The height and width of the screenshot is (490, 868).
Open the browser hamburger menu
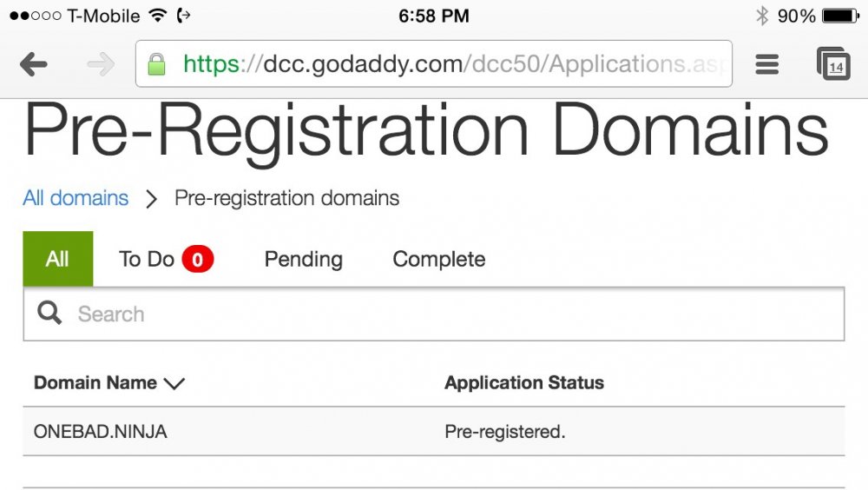pyautogui.click(x=766, y=64)
